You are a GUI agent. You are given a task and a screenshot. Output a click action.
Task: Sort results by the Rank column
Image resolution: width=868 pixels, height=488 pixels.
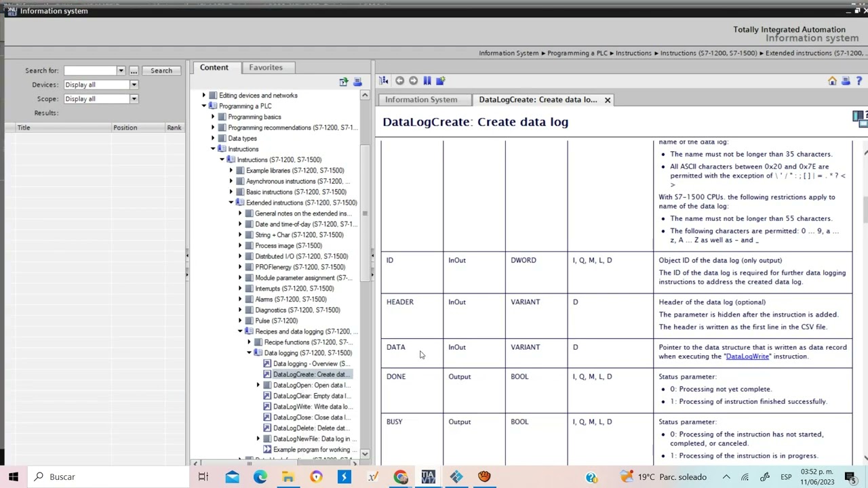[174, 127]
